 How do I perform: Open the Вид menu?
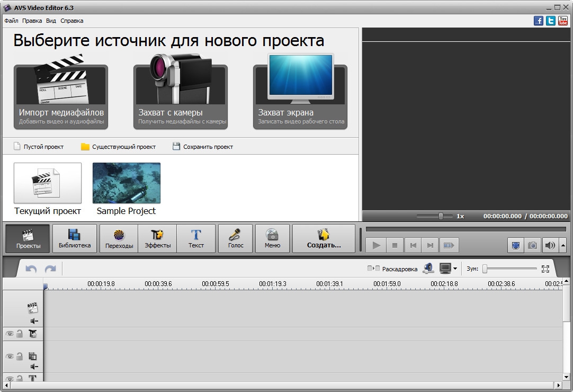point(51,21)
